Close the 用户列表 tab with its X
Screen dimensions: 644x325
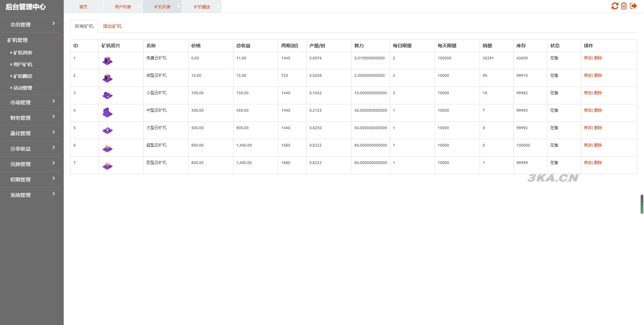tap(139, 6)
